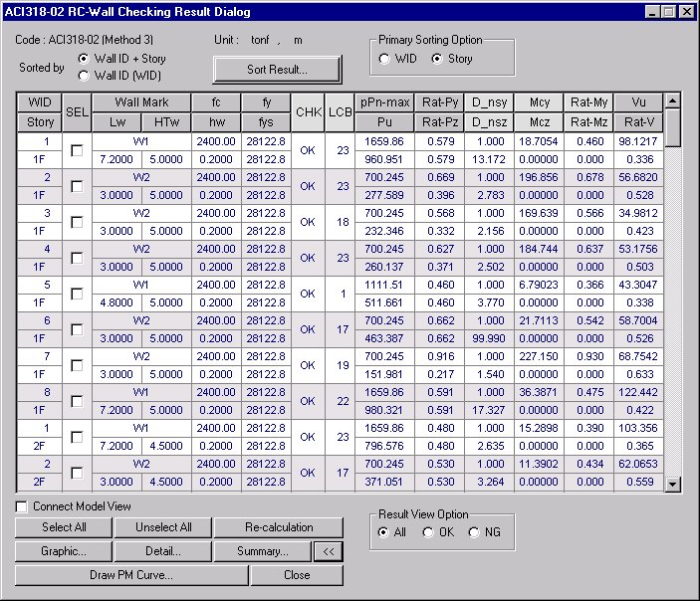This screenshot has width=700, height=601.
Task: Tick the SEL checkbox for wall 1 1F
Action: point(77,150)
